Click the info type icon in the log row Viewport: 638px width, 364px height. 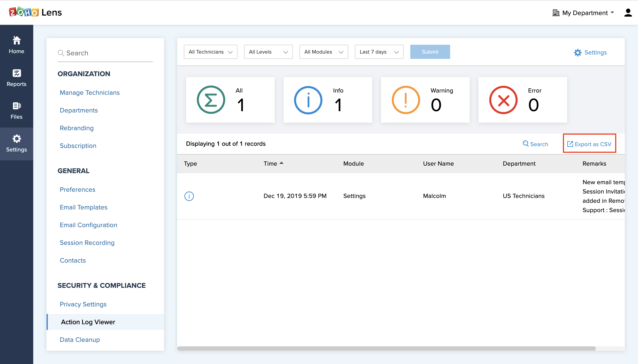[189, 196]
